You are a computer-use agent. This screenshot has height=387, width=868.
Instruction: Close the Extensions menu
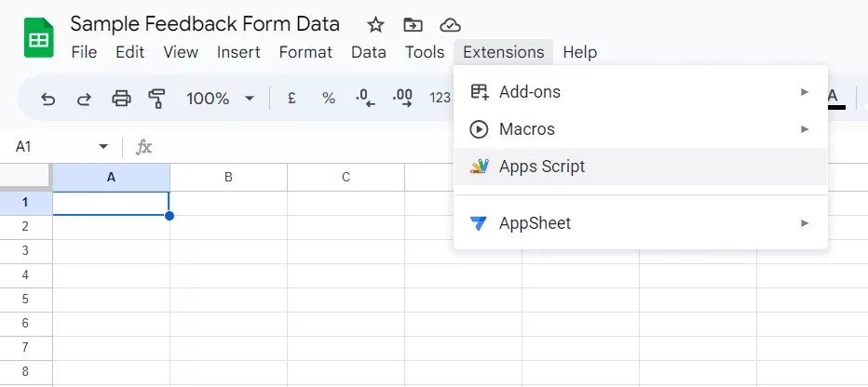tap(503, 52)
